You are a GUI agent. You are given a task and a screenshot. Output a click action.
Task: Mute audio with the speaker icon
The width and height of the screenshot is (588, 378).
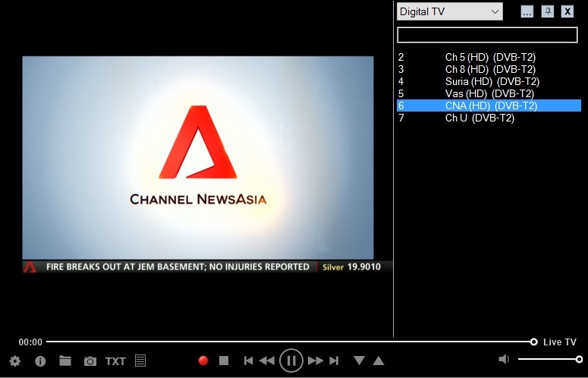(x=504, y=359)
